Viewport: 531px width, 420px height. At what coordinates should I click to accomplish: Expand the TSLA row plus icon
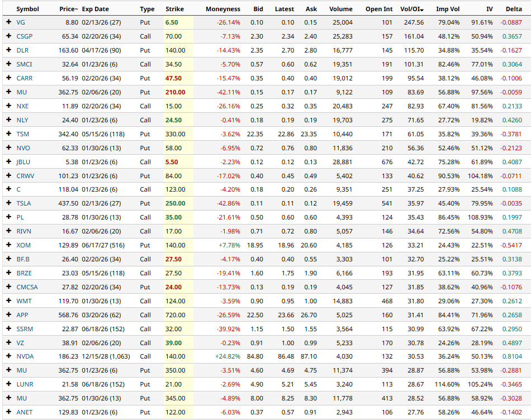tap(9, 203)
